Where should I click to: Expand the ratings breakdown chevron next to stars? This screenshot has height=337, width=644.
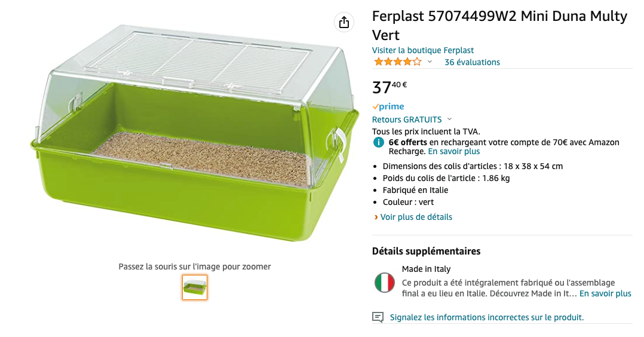(430, 62)
